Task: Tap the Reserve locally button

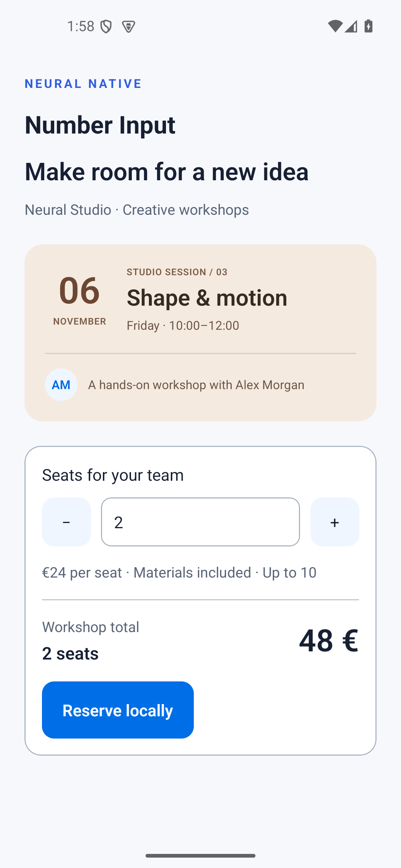Action: [118, 710]
